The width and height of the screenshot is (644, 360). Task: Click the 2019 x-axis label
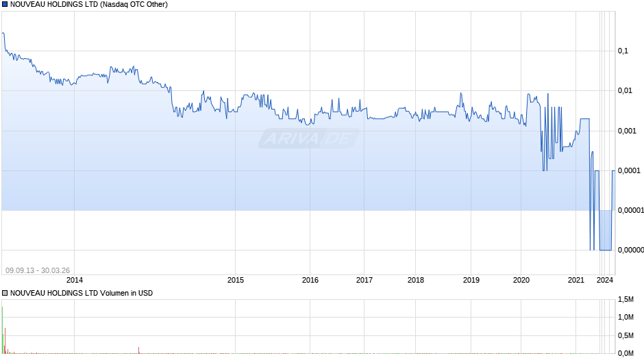[x=471, y=280]
